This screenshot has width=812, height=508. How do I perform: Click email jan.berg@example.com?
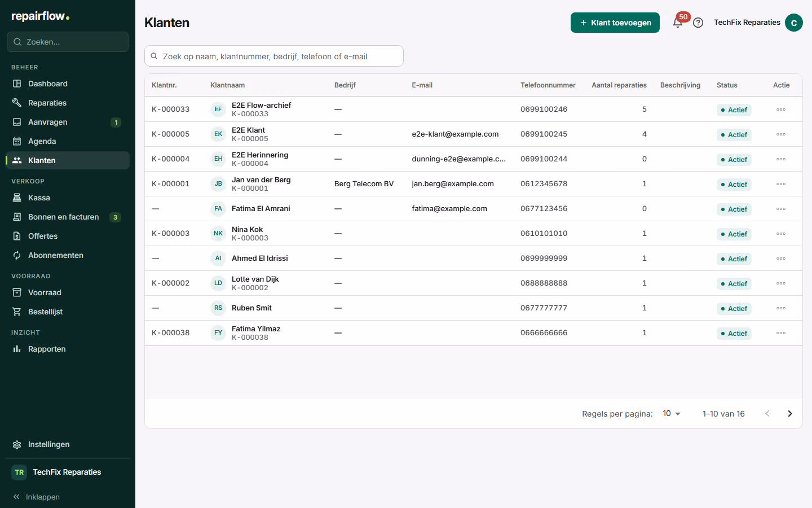click(453, 183)
